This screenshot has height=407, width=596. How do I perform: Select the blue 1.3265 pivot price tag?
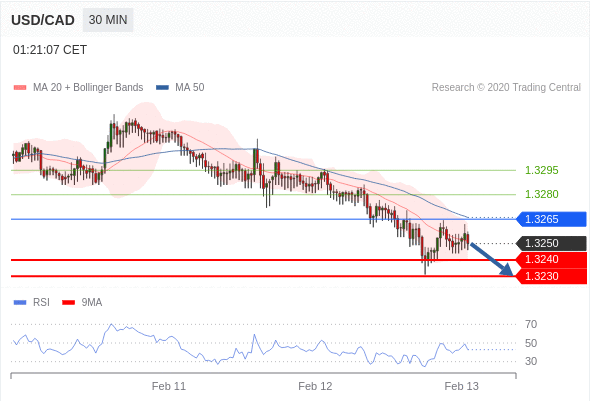pos(552,219)
